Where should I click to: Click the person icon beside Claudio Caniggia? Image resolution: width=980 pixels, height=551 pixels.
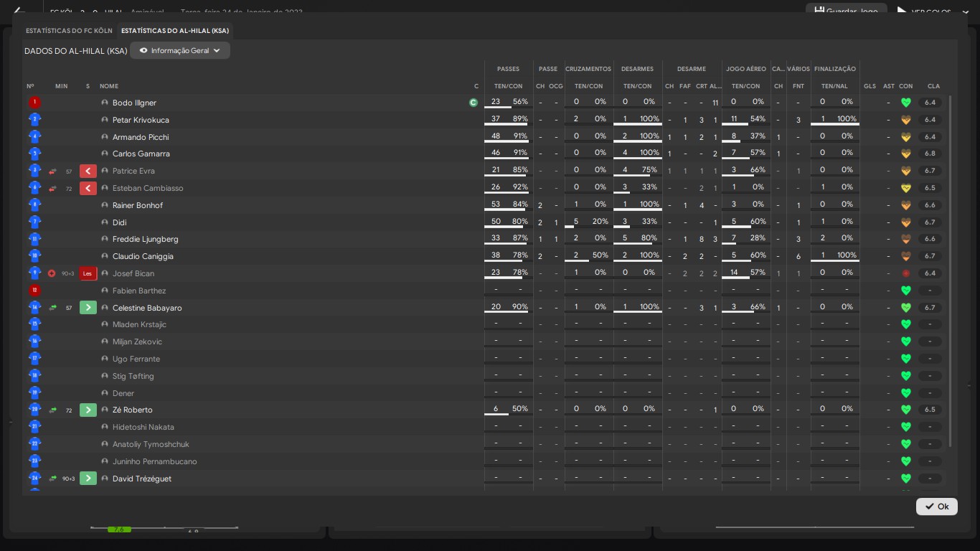105,256
